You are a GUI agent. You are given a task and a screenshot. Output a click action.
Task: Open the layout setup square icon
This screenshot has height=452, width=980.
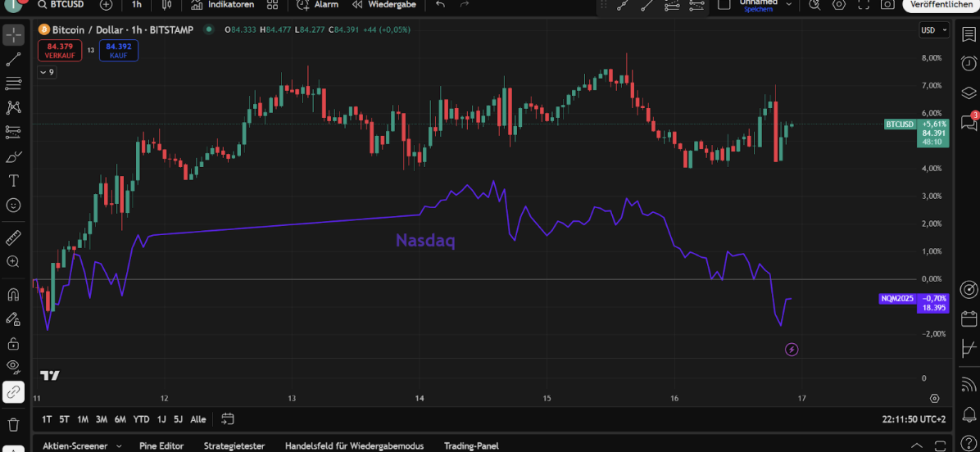pos(724,4)
